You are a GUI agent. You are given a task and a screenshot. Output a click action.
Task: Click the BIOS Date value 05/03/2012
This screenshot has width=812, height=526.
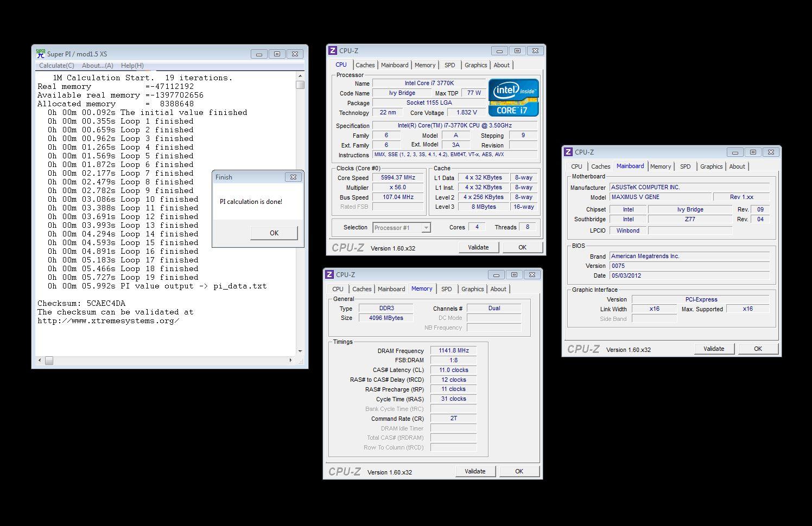[689, 276]
